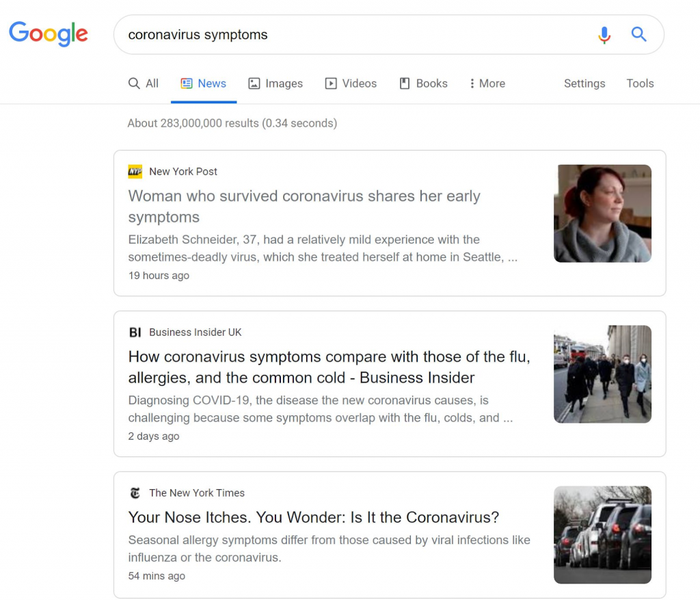Click the car traffic image on the NYT result

point(602,534)
